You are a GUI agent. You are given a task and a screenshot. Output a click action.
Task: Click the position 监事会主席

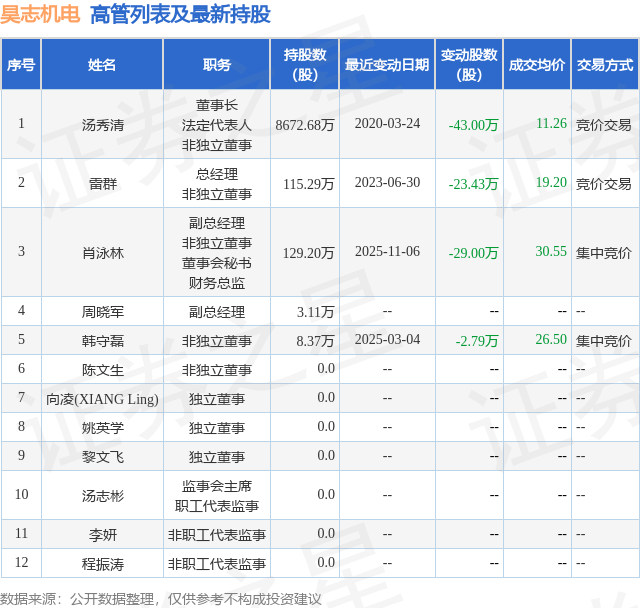pyautogui.click(x=217, y=486)
